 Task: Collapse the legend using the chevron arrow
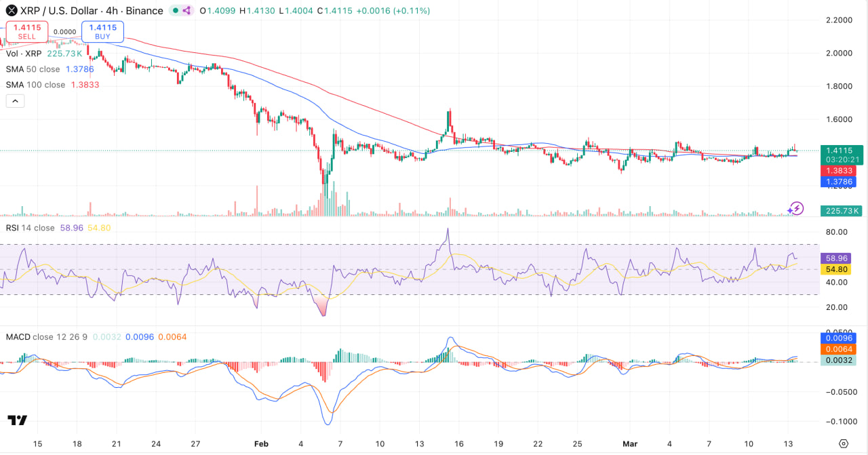coord(15,100)
